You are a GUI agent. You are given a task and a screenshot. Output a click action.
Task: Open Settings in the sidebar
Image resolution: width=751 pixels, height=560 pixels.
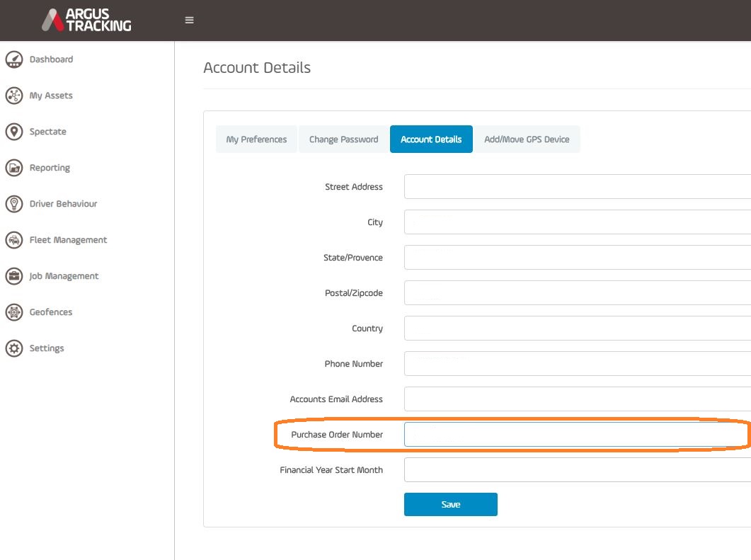tap(47, 348)
